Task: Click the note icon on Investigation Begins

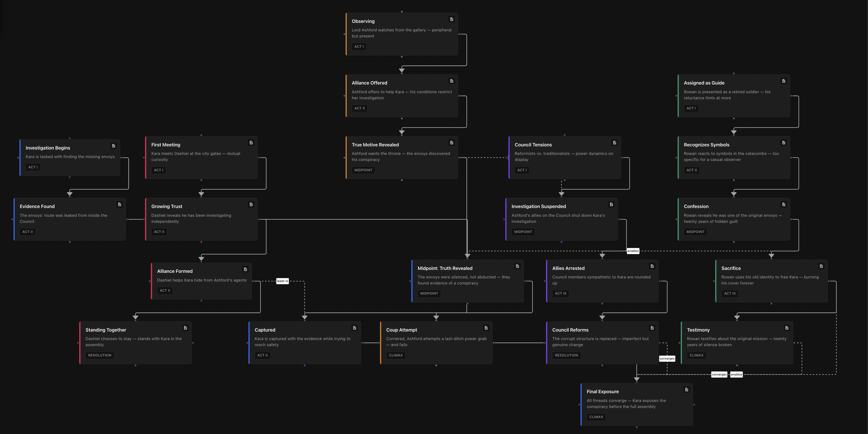Action: tap(114, 146)
